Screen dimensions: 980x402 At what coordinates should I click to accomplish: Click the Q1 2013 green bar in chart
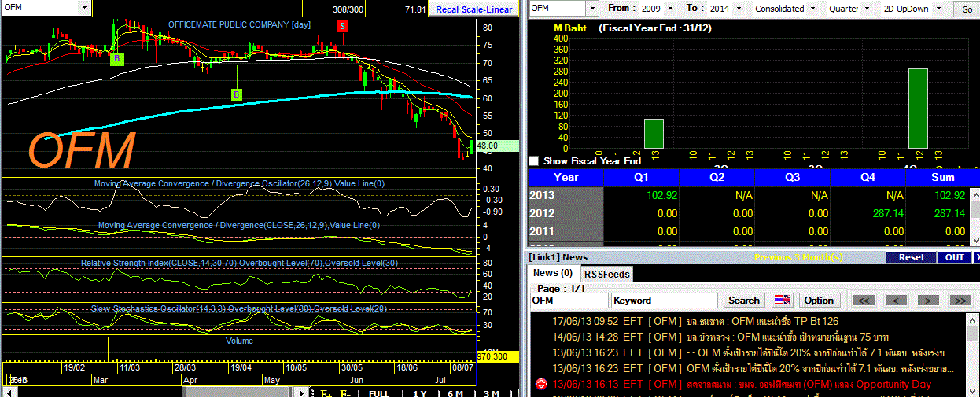[x=654, y=133]
